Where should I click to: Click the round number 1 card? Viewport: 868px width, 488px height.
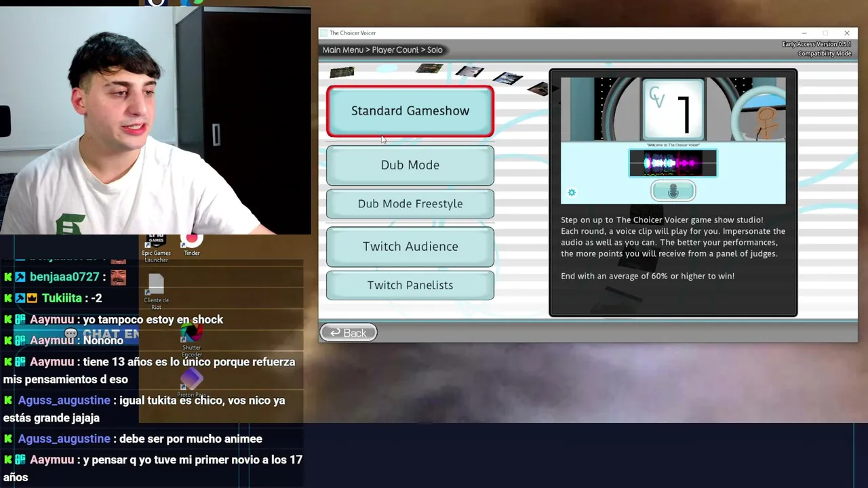pyautogui.click(x=673, y=110)
